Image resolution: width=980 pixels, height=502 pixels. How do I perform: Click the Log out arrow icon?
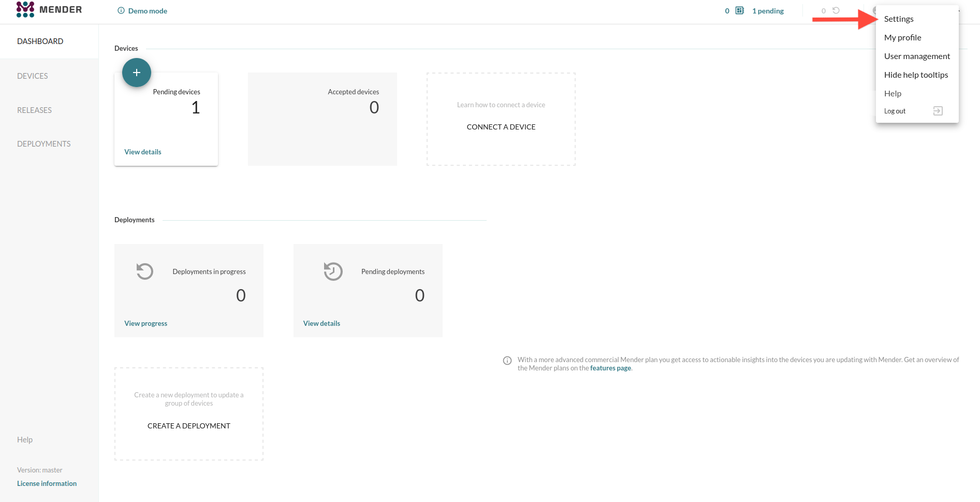point(938,111)
